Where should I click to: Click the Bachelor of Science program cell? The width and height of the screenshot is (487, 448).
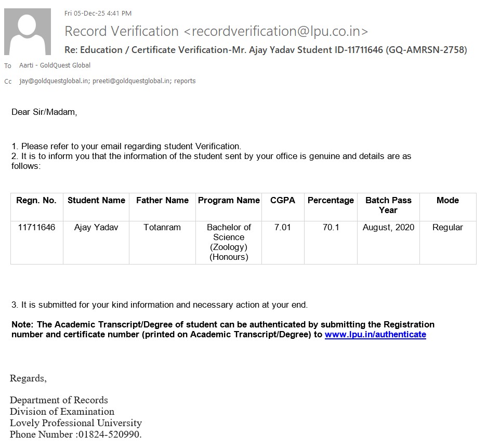point(229,242)
